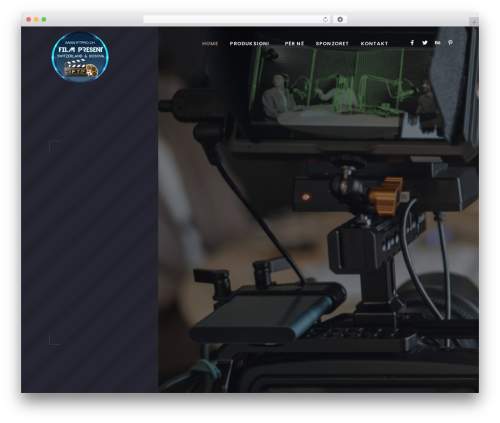Viewport: 500px width, 423px height.
Task: Click the browser extension button beside address bar
Action: (340, 19)
